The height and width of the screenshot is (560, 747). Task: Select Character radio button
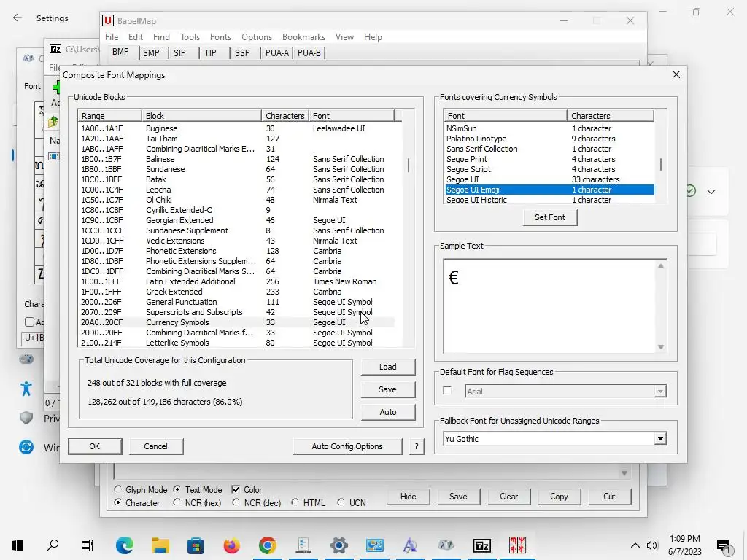[117, 502]
